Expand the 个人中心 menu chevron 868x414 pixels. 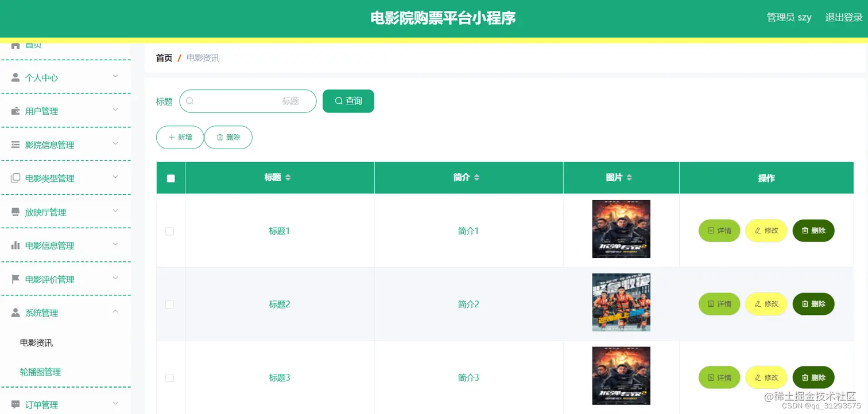(x=115, y=76)
